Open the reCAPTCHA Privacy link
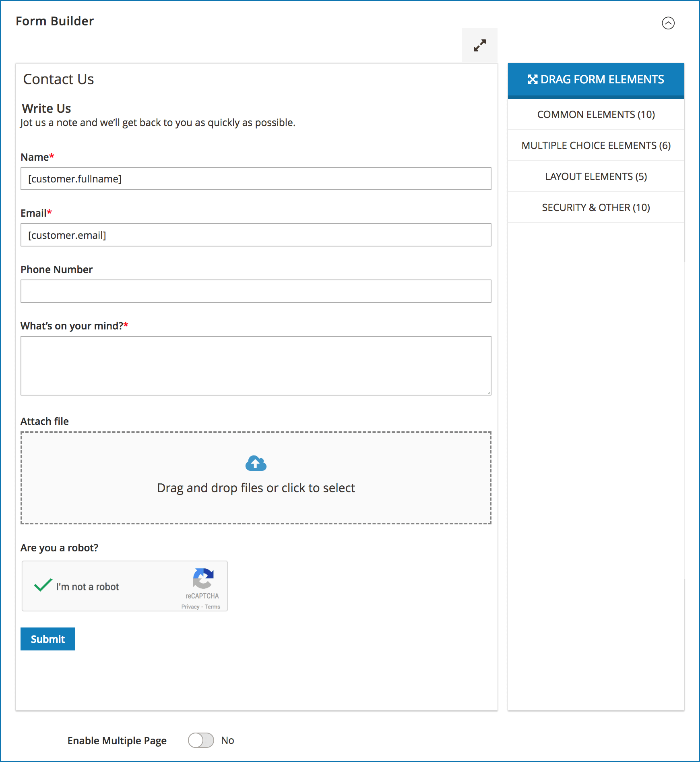The height and width of the screenshot is (762, 700). click(x=190, y=607)
